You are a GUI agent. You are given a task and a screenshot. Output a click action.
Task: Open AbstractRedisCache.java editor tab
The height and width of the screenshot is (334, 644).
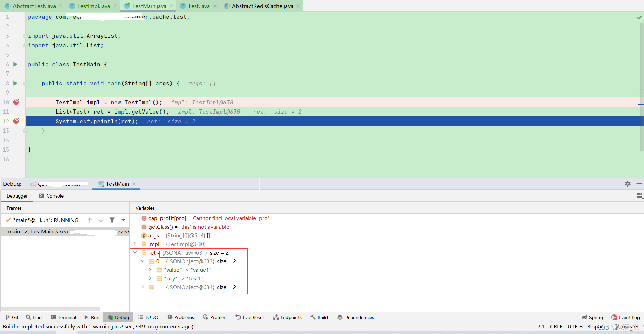pos(262,6)
